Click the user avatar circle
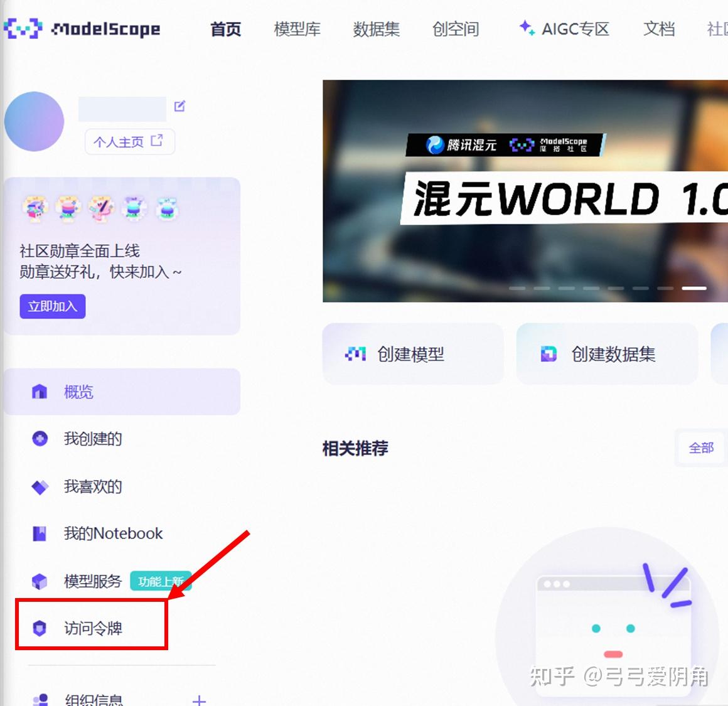Image resolution: width=728 pixels, height=706 pixels. pyautogui.click(x=35, y=122)
